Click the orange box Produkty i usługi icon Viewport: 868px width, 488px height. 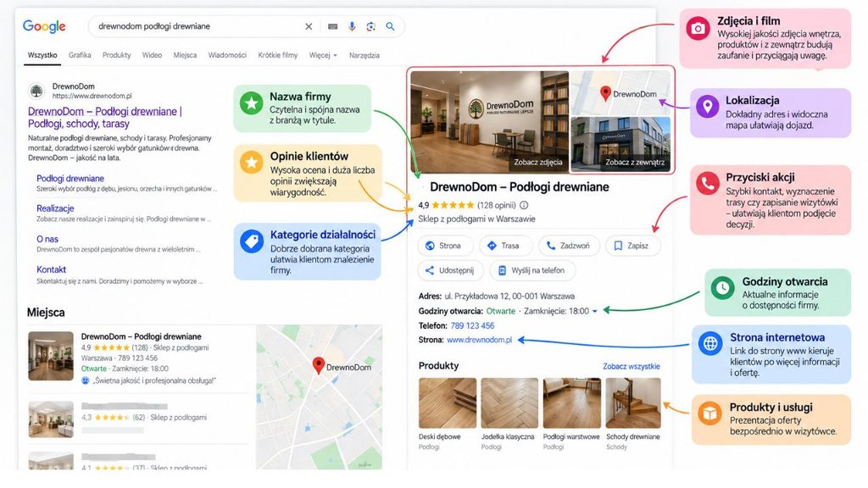[709, 413]
